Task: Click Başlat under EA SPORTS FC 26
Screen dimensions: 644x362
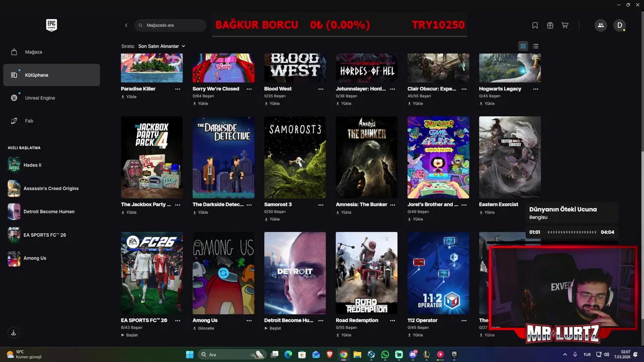Action: point(129,335)
